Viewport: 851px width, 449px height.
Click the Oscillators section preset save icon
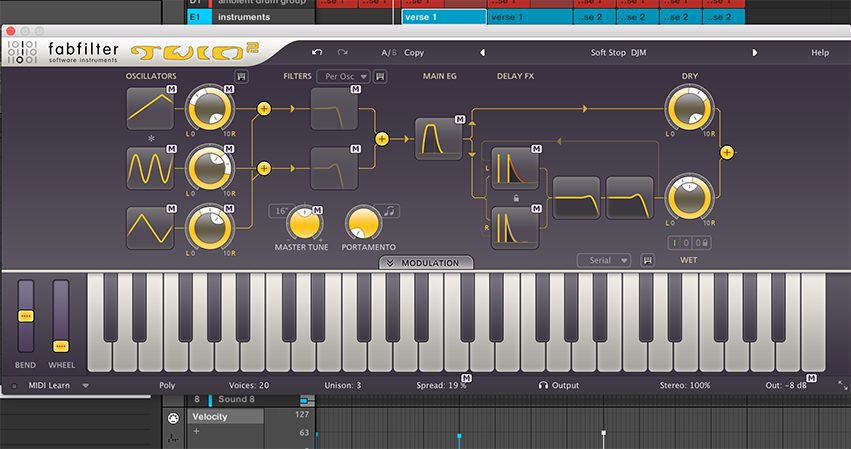[241, 76]
